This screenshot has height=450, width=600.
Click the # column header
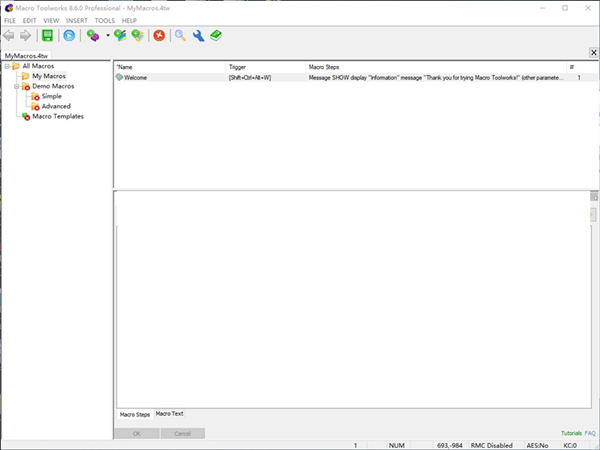point(581,67)
